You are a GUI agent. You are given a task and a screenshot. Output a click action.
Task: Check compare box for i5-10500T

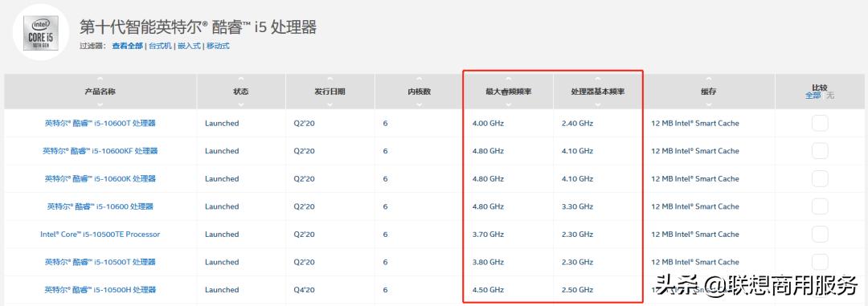point(820,262)
